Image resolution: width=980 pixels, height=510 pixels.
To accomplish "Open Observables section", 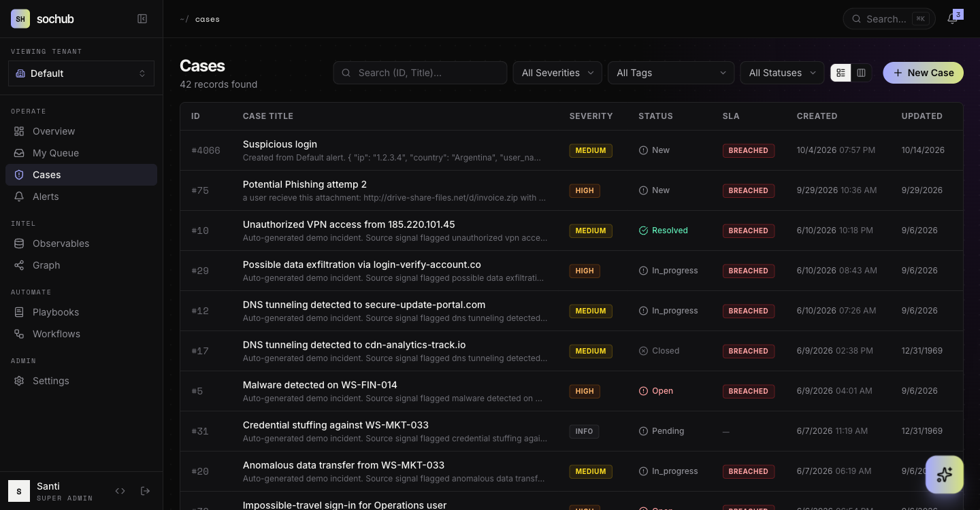I will coord(81,243).
